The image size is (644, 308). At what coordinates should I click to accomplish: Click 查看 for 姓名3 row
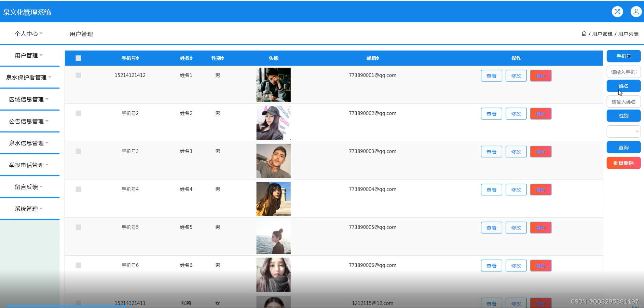491,152
